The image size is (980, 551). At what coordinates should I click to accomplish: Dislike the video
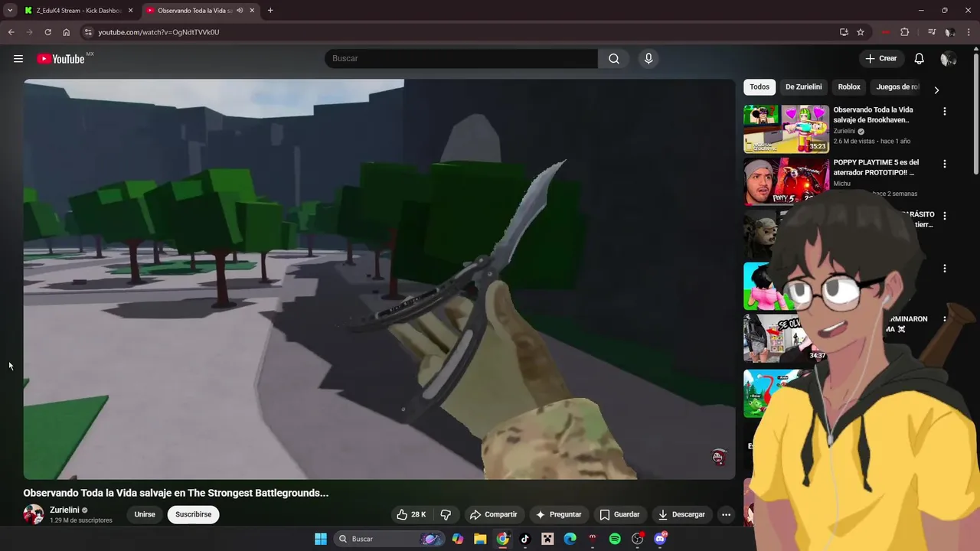446,514
